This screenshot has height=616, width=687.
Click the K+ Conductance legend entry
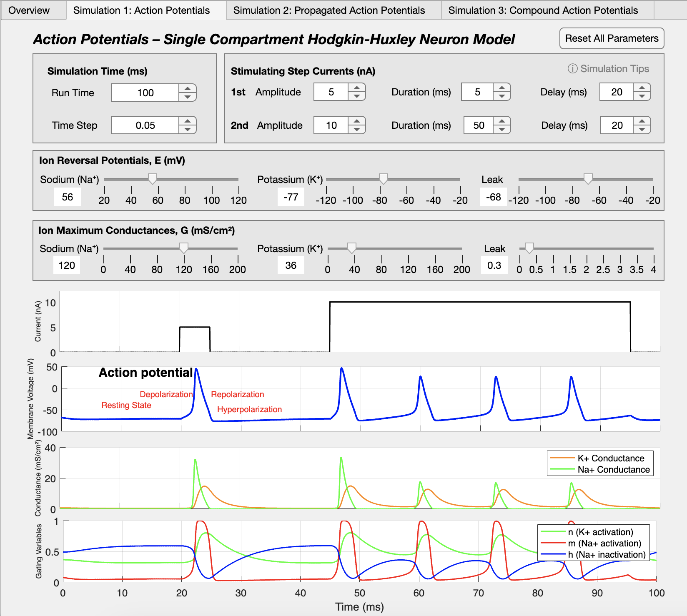point(611,458)
